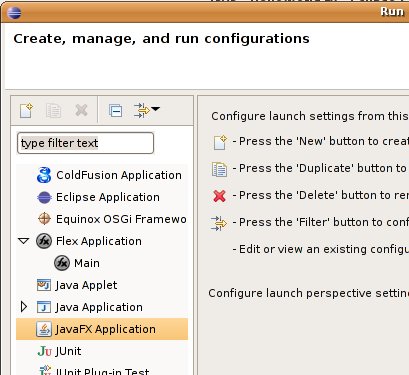Viewport: 409px width, 375px height.
Task: Click the Java Applet icon
Action: coord(44,285)
